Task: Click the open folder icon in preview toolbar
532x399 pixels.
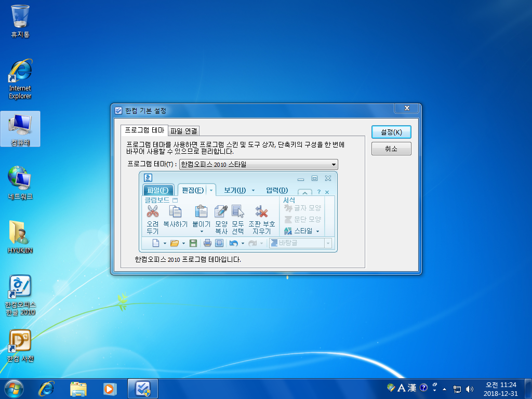Action: pyautogui.click(x=175, y=243)
